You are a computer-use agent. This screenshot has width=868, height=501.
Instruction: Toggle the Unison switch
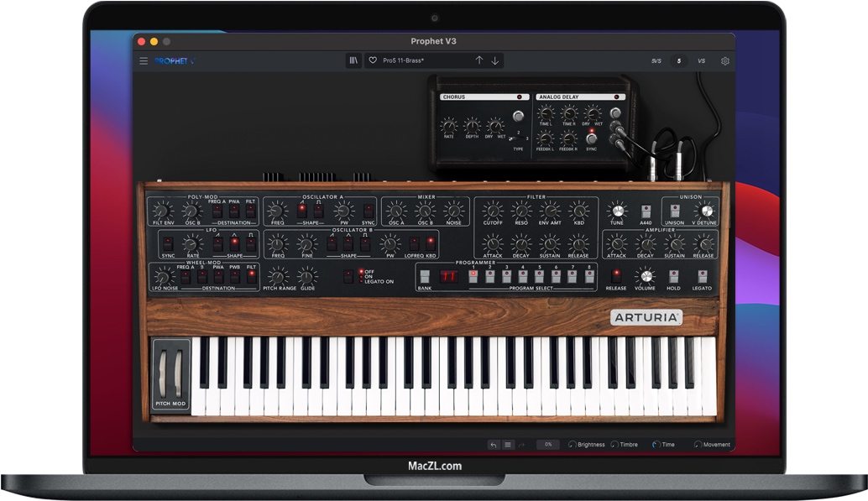point(676,212)
